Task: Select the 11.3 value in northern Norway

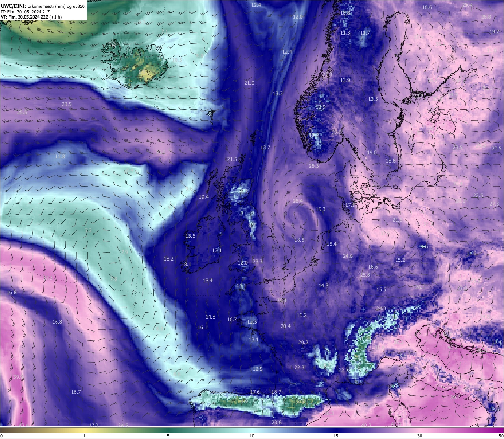Action: [x=345, y=33]
